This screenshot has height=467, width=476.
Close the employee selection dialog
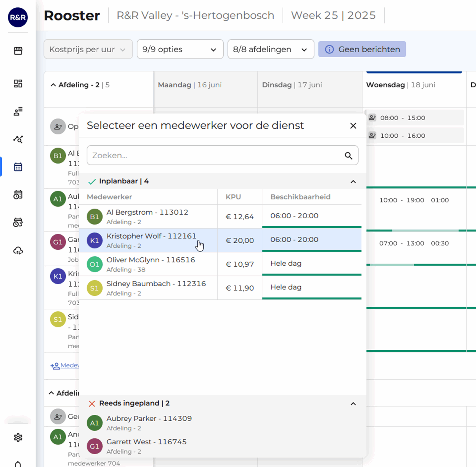[353, 126]
